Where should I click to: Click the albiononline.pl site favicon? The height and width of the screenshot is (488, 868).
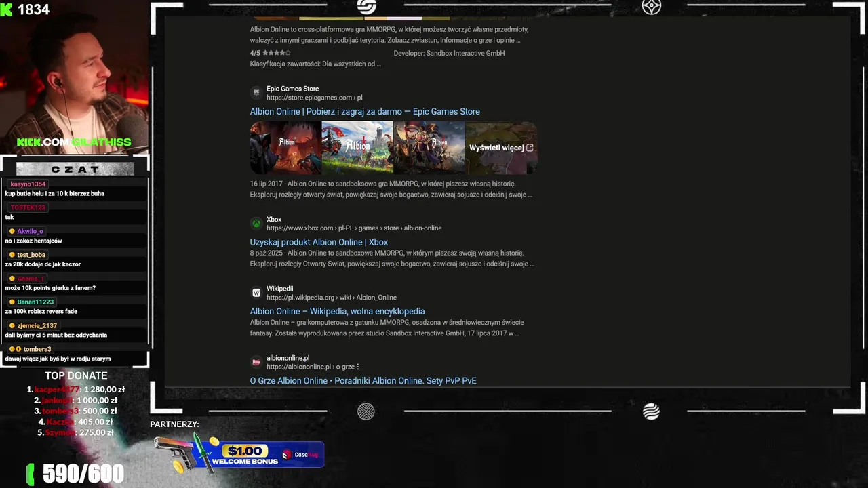(x=256, y=362)
